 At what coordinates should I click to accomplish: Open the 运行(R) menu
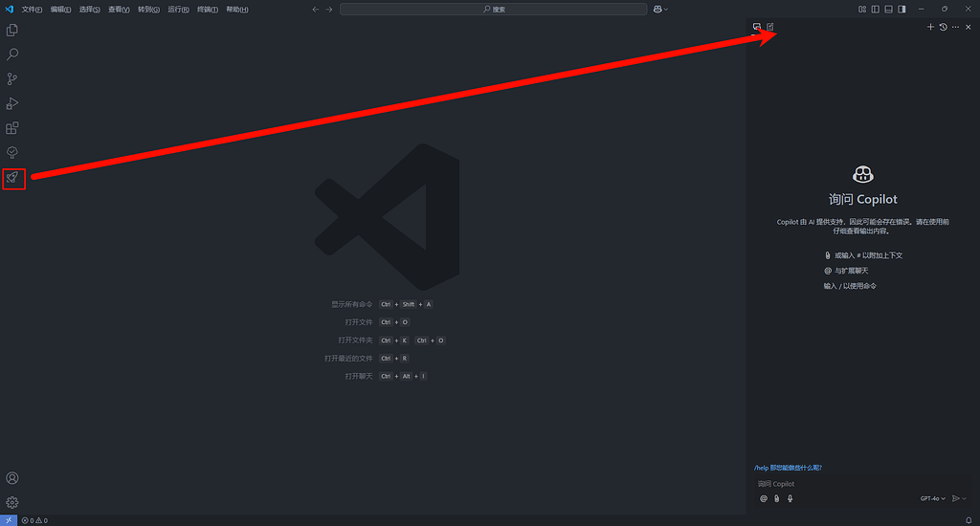[178, 10]
